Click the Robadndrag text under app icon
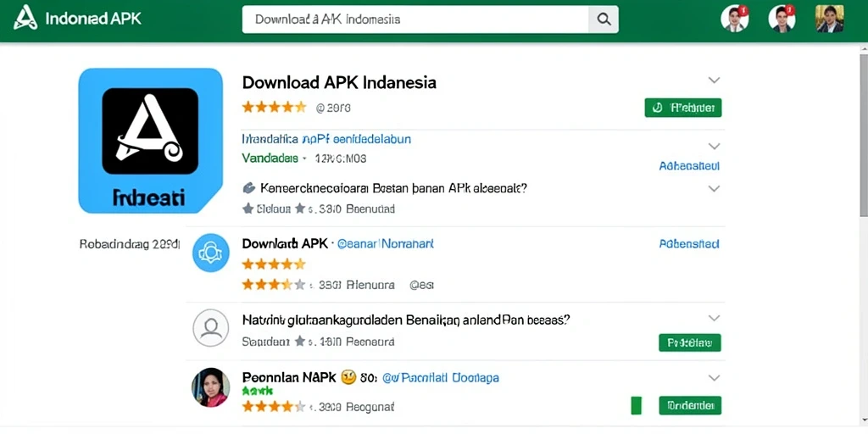The height and width of the screenshot is (434, 868). (x=130, y=244)
